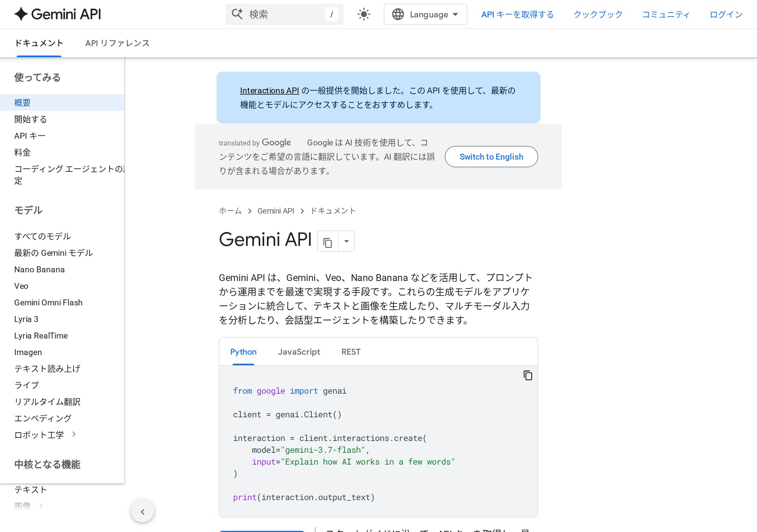The image size is (757, 532).
Task: Open エンベディング in the sidebar
Action: [x=43, y=418]
